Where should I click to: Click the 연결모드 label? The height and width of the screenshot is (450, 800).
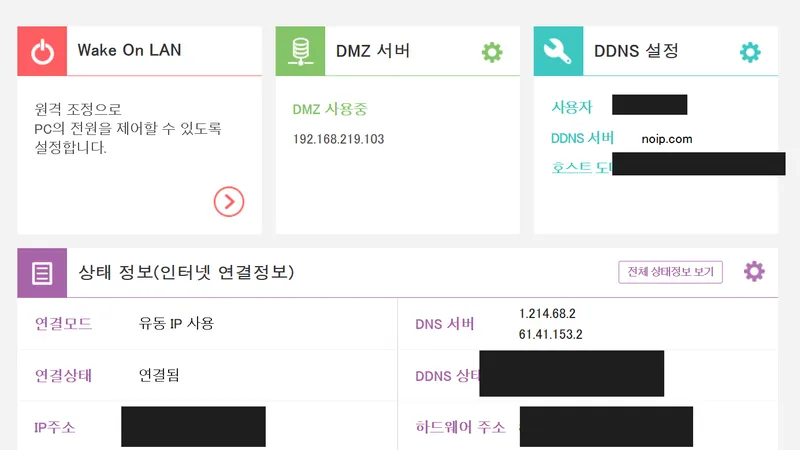63,323
